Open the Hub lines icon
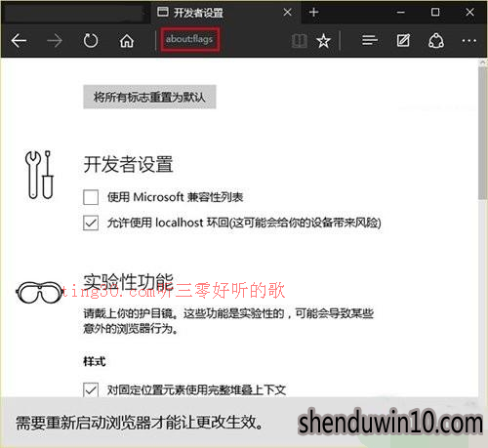Screen dimensions: 488x448 click(370, 41)
